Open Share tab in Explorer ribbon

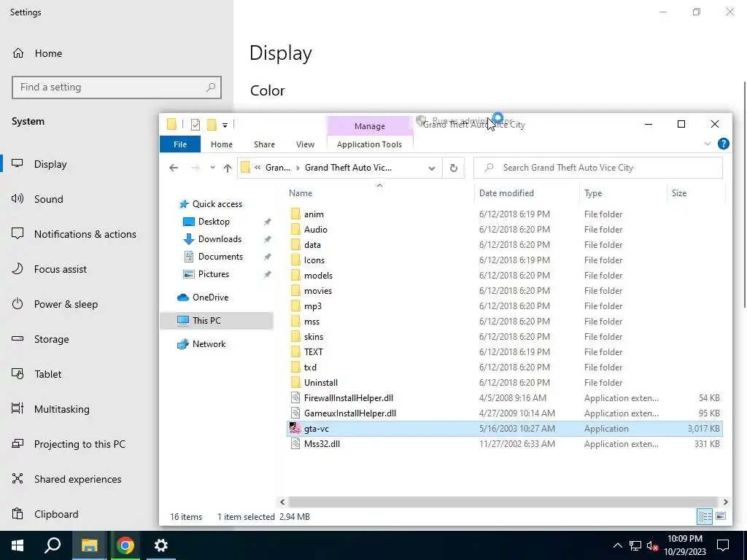(264, 144)
